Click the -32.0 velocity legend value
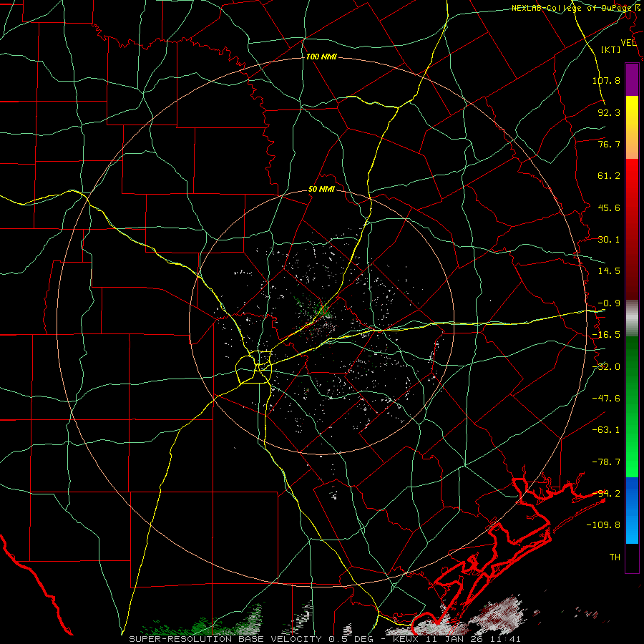The image size is (644, 644). [606, 367]
